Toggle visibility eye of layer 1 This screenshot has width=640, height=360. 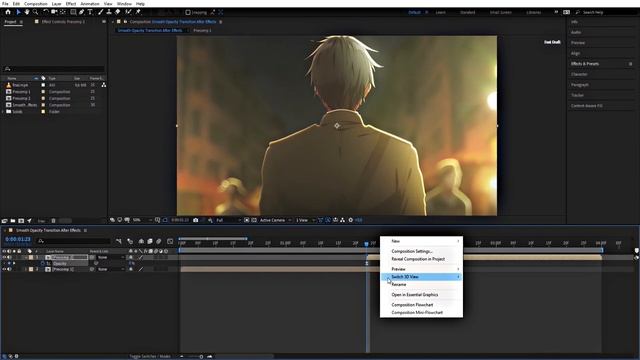click(x=4, y=258)
